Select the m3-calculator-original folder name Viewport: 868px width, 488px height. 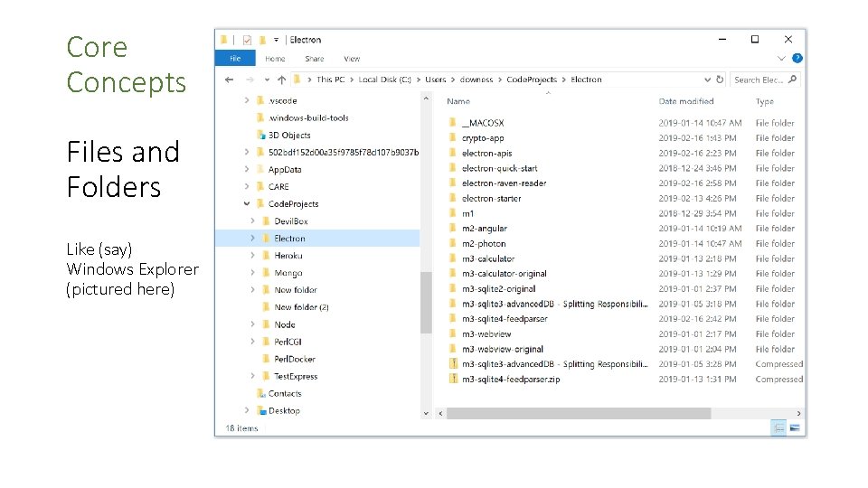(505, 273)
